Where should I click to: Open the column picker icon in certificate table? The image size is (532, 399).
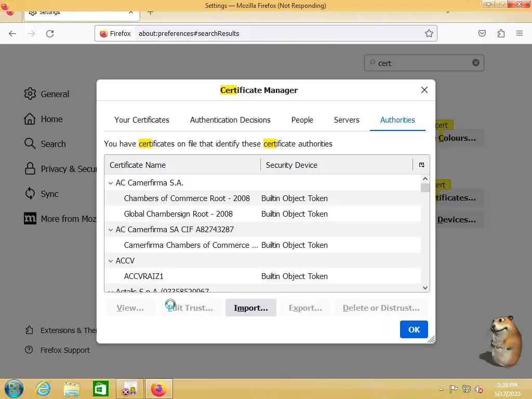(422, 165)
